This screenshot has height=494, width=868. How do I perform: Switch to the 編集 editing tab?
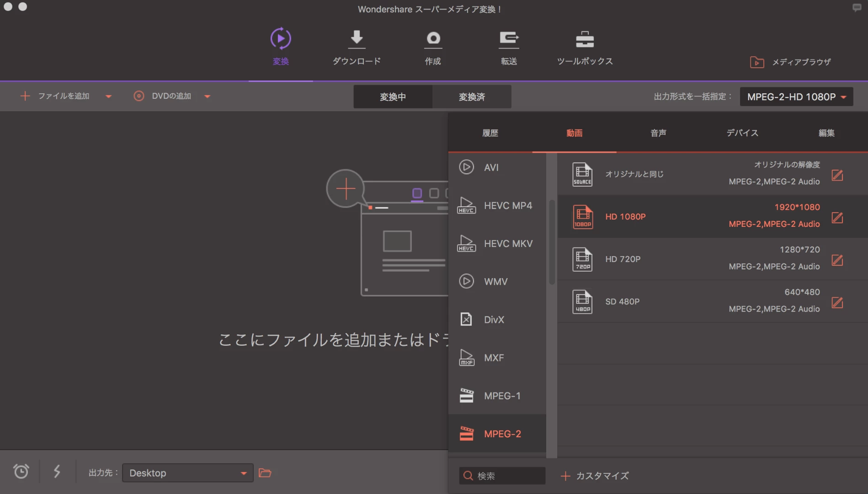click(x=826, y=133)
